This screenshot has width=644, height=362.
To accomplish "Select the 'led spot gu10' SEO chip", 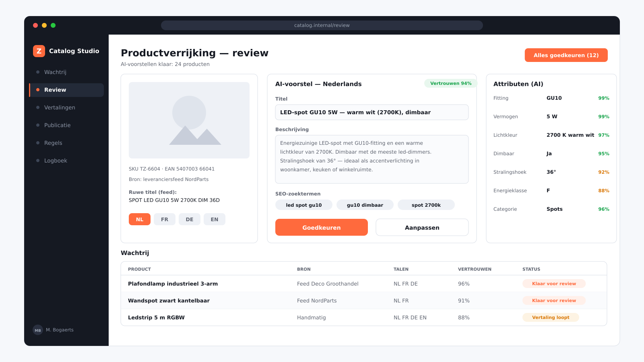I will pos(304,205).
